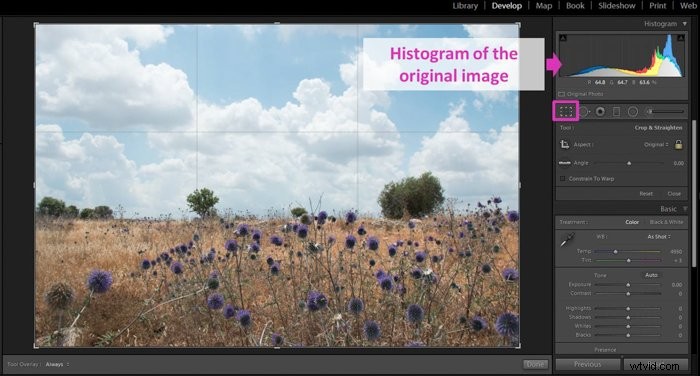Image resolution: width=700 pixels, height=376 pixels.
Task: Enable the Constrain To Warp checkbox
Action: [x=562, y=179]
